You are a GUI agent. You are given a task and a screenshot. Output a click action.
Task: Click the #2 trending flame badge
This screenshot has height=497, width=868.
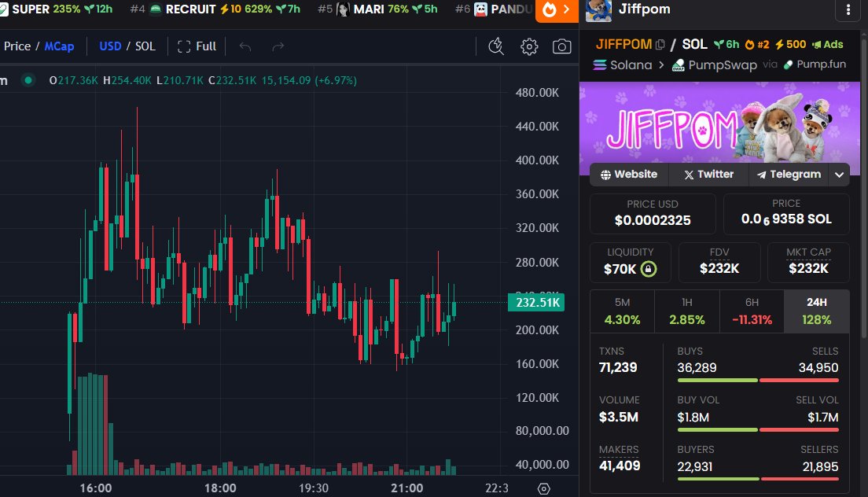pyautogui.click(x=756, y=44)
